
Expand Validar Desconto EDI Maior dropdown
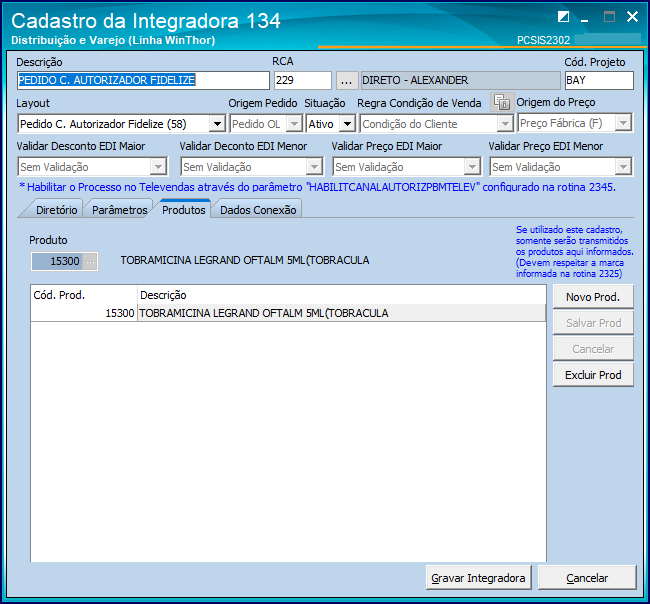pos(158,167)
